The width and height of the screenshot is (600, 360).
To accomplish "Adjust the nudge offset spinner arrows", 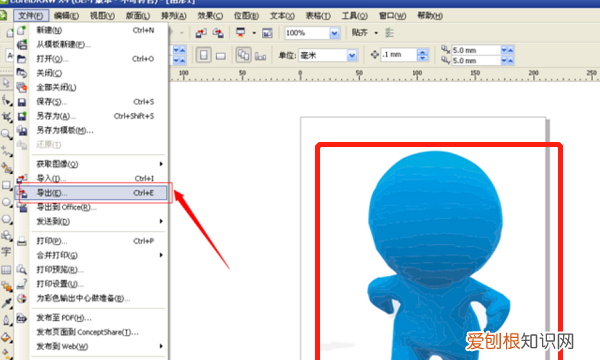I will click(x=422, y=55).
